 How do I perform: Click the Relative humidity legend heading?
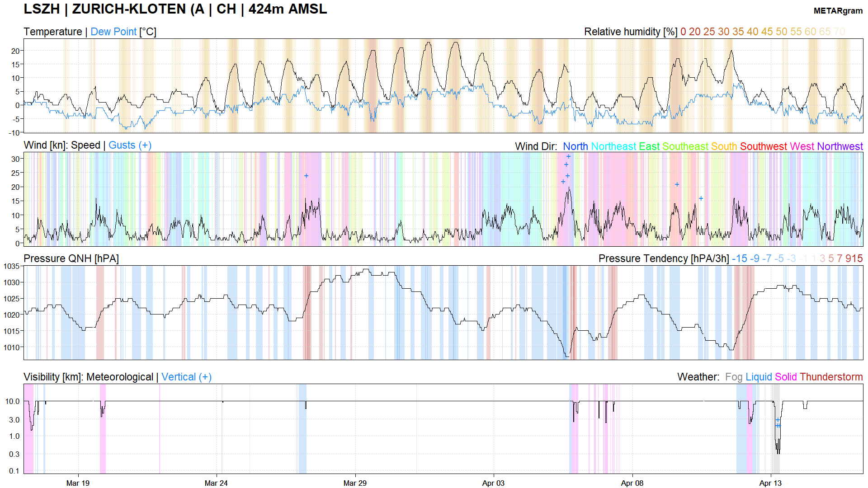pos(630,32)
